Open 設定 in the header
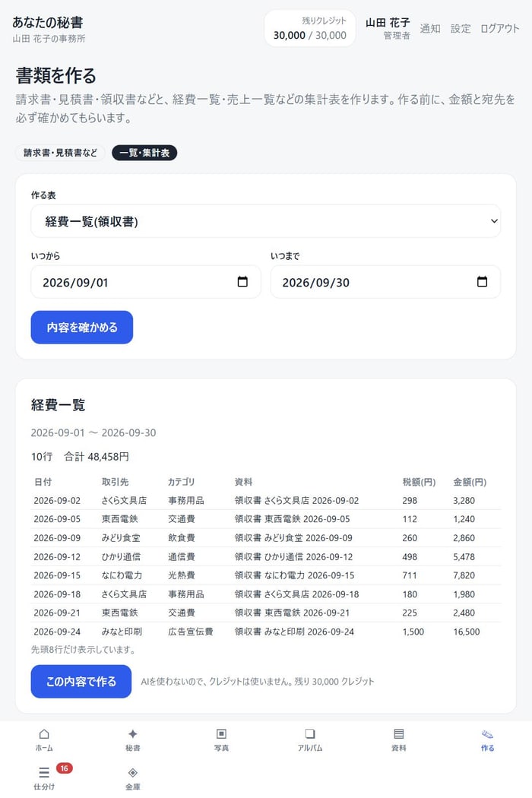Screen dimensions: 532x798 click(461, 29)
